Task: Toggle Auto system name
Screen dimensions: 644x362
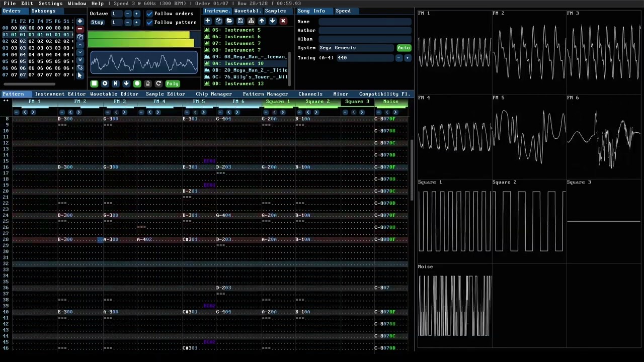Action: tap(404, 48)
